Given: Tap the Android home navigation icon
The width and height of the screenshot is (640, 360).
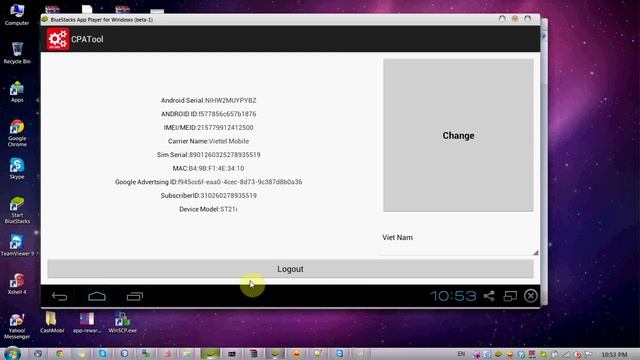Looking at the screenshot, I should 97,296.
